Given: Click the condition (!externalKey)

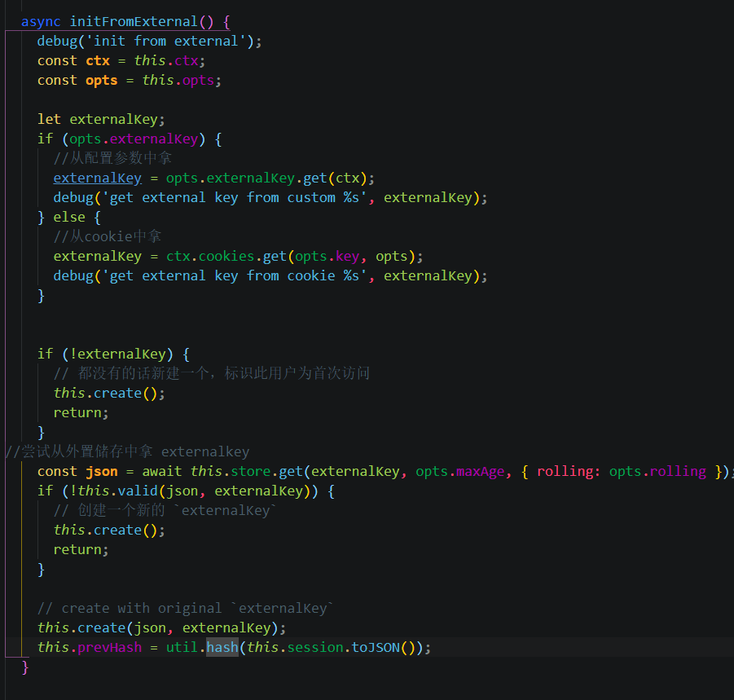Looking at the screenshot, I should pyautogui.click(x=117, y=354).
